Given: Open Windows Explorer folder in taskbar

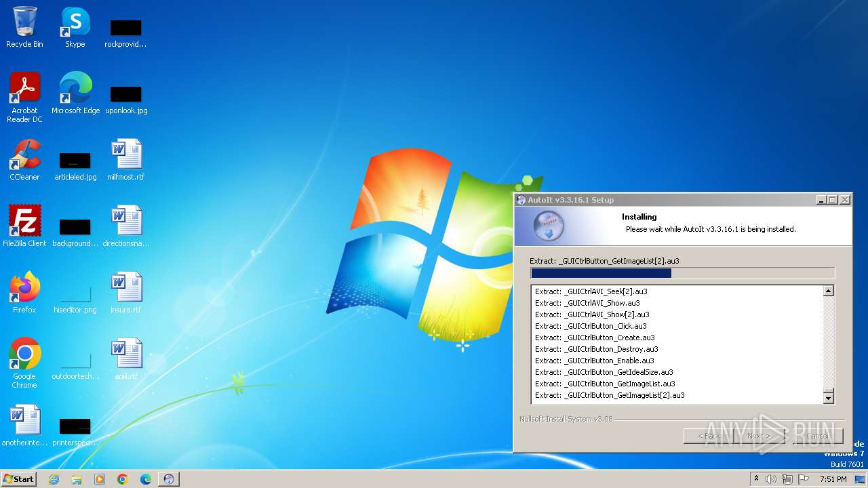Looking at the screenshot, I should point(77,479).
